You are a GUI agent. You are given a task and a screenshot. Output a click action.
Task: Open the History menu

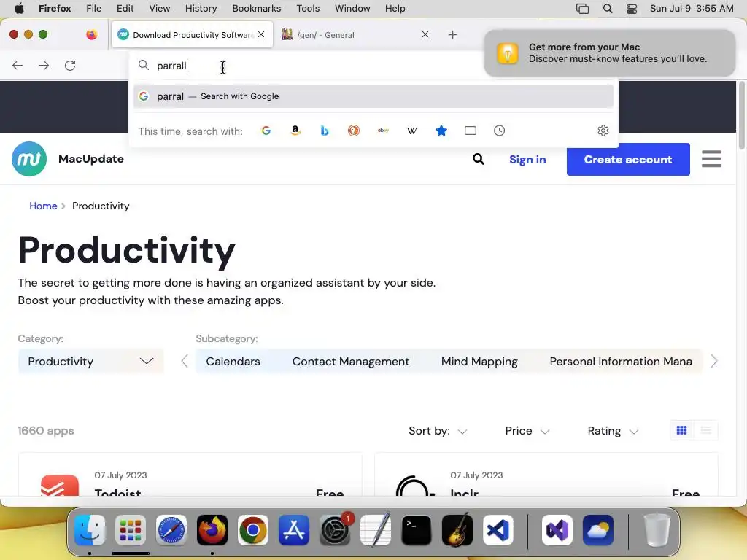tap(201, 8)
